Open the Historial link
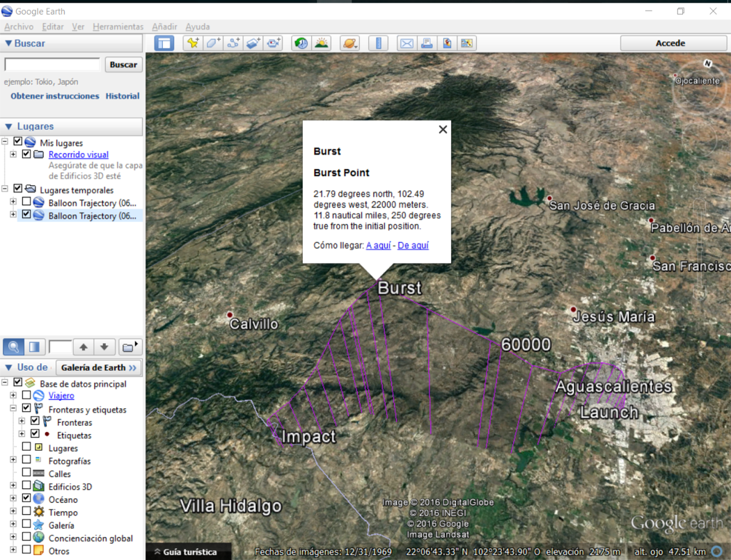This screenshot has height=560, width=731. click(x=122, y=96)
